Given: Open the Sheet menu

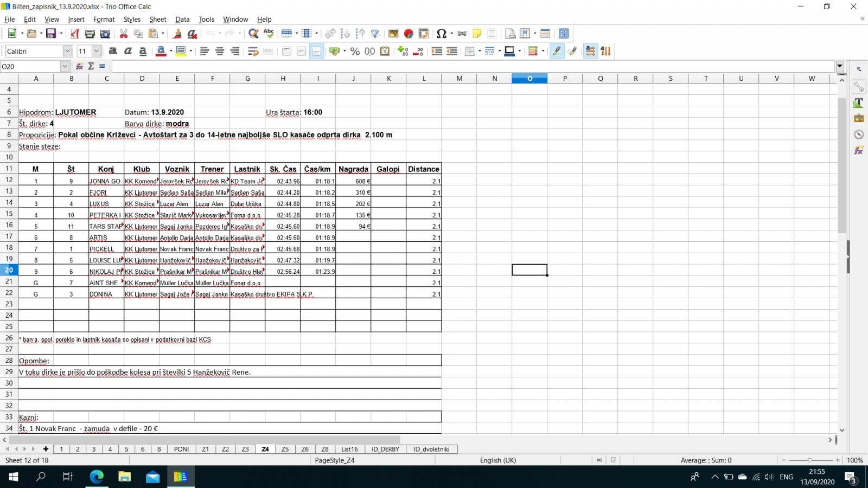Looking at the screenshot, I should 158,20.
